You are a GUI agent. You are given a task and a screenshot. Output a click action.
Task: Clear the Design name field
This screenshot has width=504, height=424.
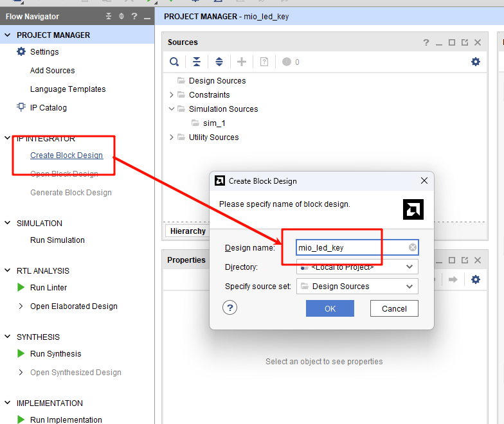click(413, 247)
